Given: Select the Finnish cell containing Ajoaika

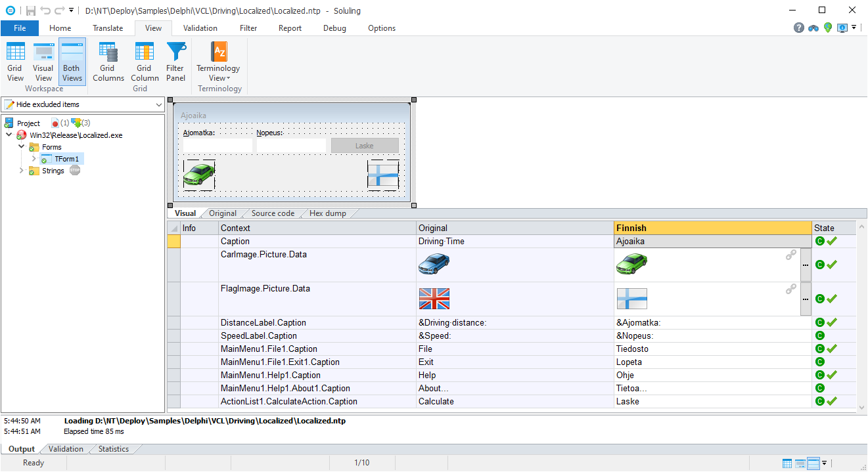Looking at the screenshot, I should click(x=713, y=241).
